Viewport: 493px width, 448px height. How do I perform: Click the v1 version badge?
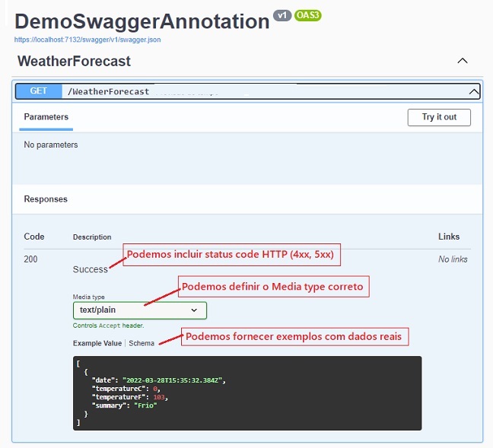(282, 15)
